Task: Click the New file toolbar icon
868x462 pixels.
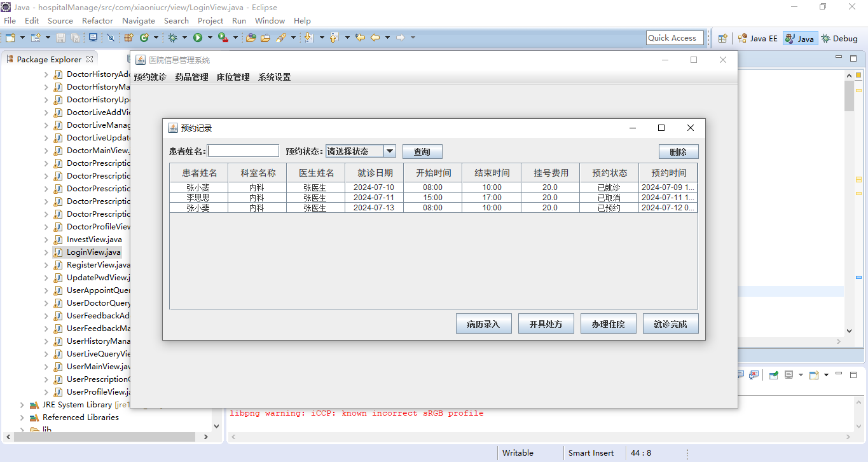Action: coord(10,37)
